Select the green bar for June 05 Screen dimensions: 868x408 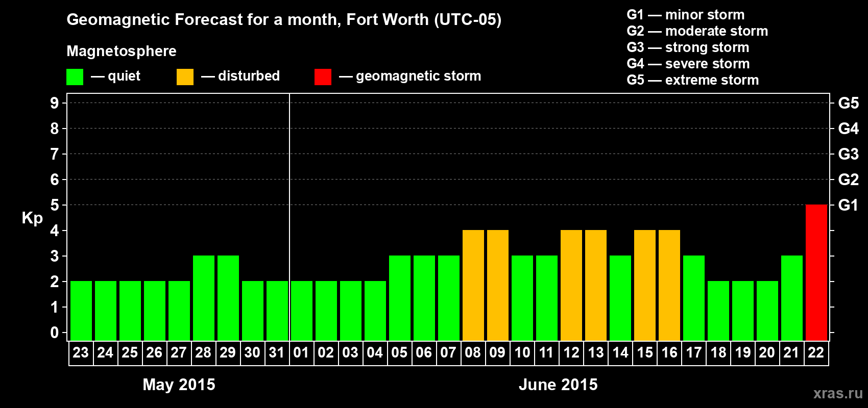click(400, 298)
